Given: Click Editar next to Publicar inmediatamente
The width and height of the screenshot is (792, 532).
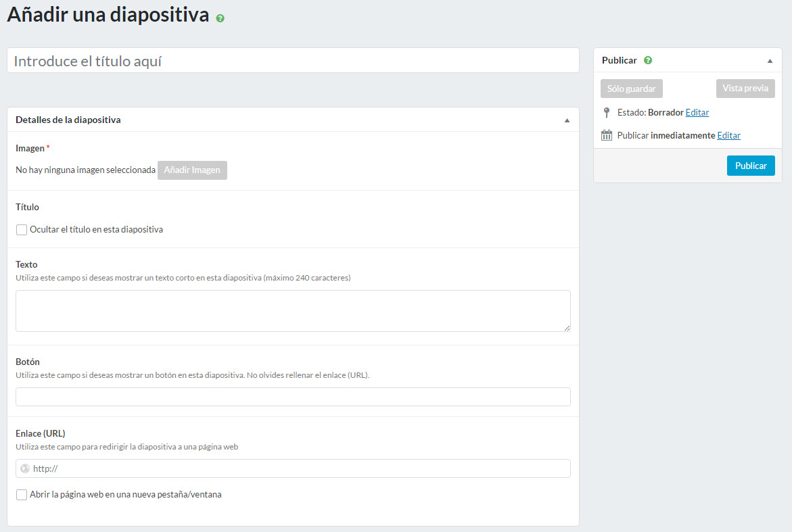Looking at the screenshot, I should [728, 135].
